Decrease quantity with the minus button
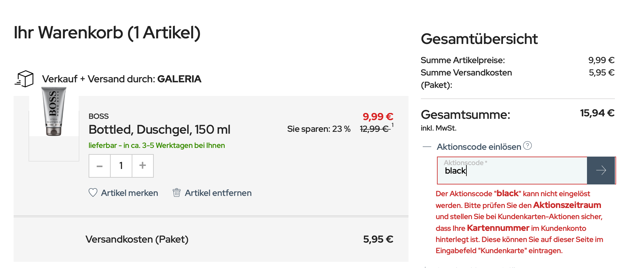 [99, 166]
